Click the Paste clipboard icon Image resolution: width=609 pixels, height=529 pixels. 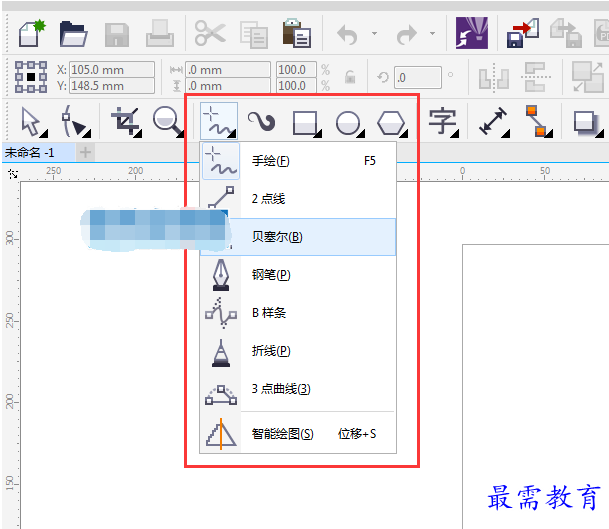(296, 33)
